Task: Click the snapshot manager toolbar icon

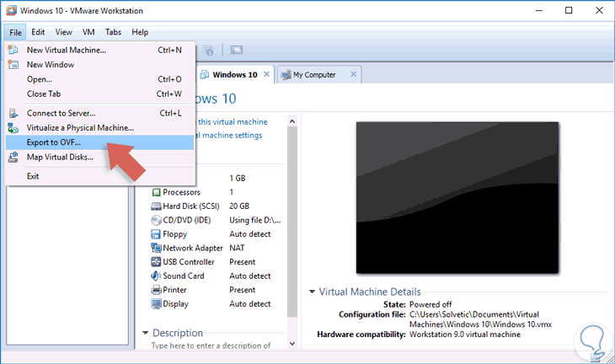Action: pyautogui.click(x=209, y=51)
